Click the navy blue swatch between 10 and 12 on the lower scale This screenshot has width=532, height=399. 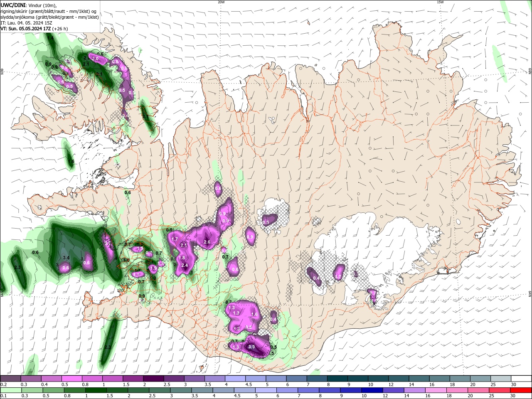[372, 390]
